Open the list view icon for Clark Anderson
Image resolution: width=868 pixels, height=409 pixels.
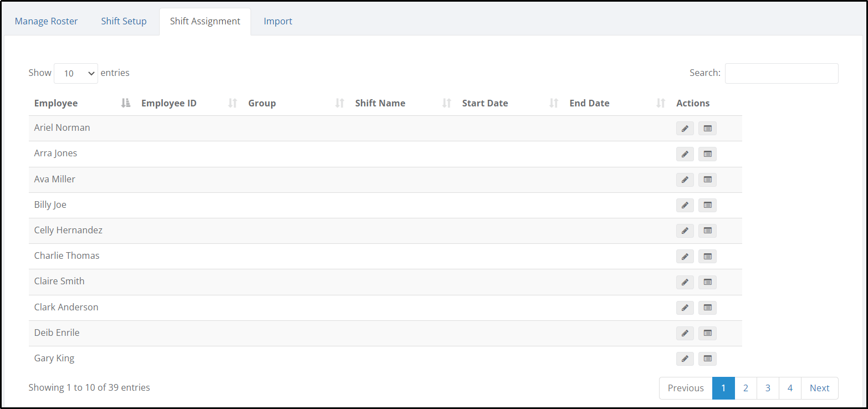pos(707,308)
